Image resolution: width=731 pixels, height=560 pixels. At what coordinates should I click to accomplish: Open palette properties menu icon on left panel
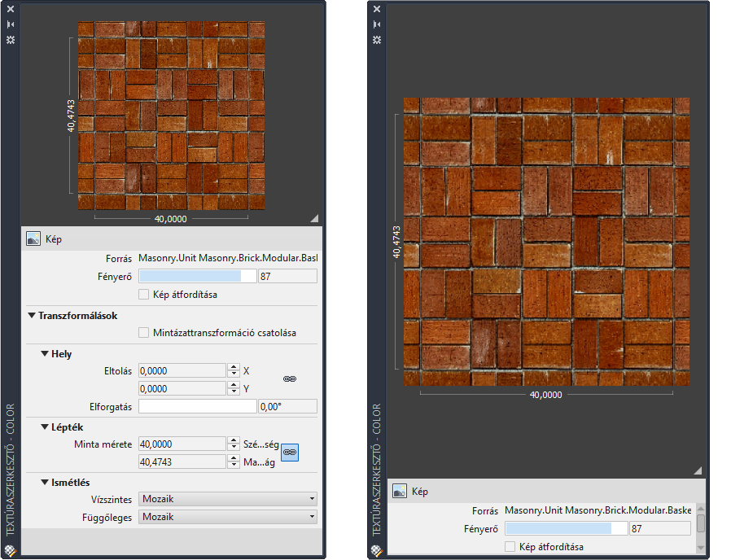pos(11,39)
